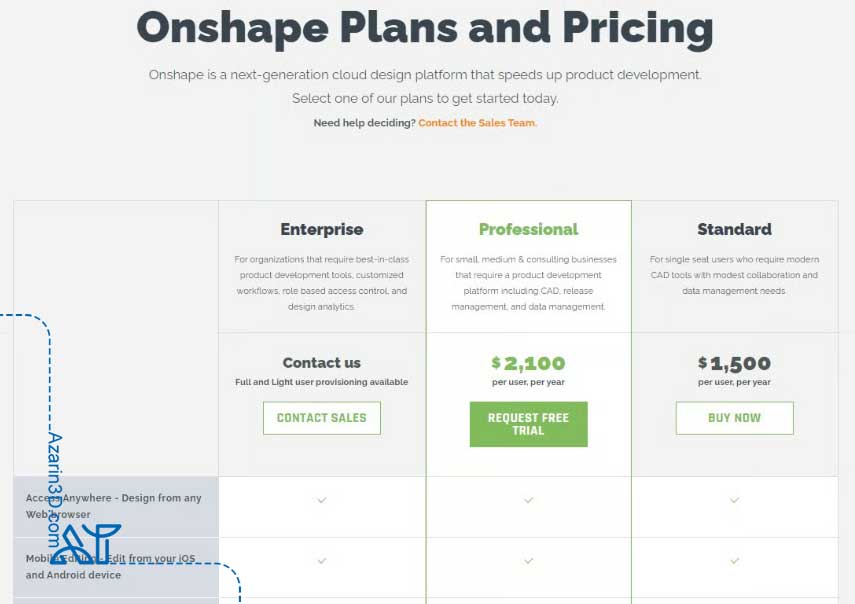
Task: Click the Contact us Enterprise pricing text
Action: tap(322, 363)
